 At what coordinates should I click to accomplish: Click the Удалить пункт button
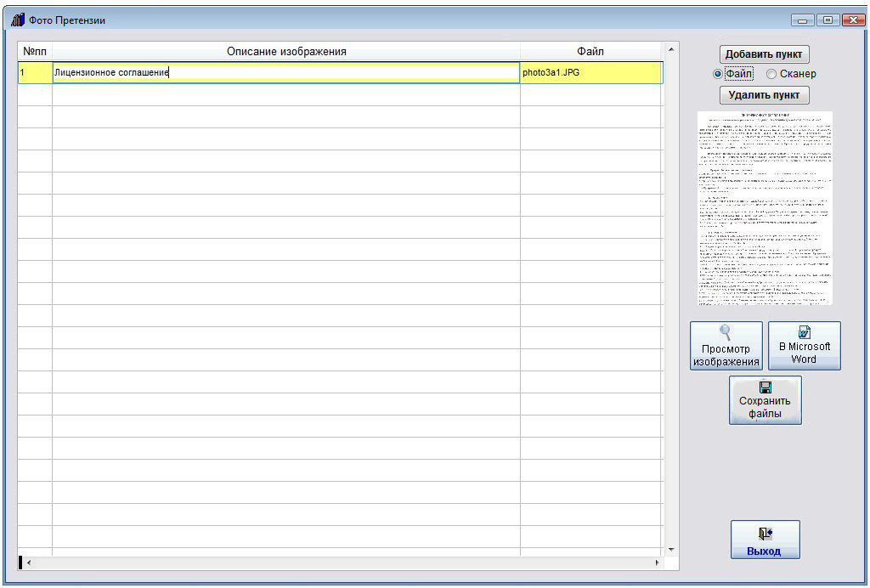(764, 95)
